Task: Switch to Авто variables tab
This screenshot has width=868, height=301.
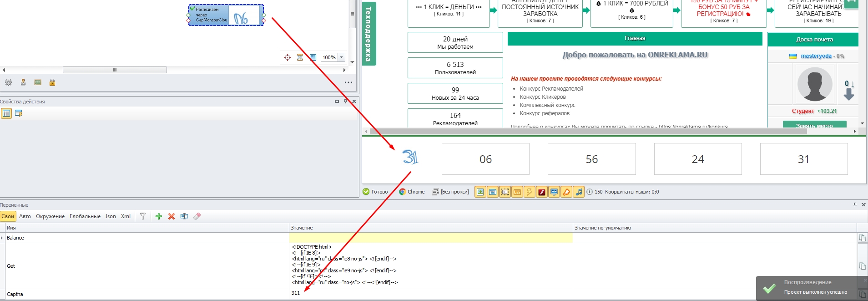Action: pyautogui.click(x=25, y=216)
